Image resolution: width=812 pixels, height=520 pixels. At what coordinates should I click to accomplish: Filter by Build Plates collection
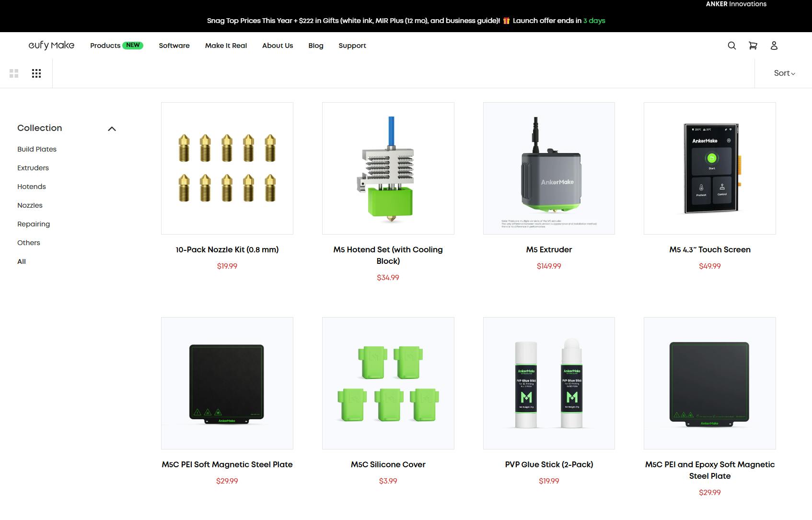coord(37,149)
